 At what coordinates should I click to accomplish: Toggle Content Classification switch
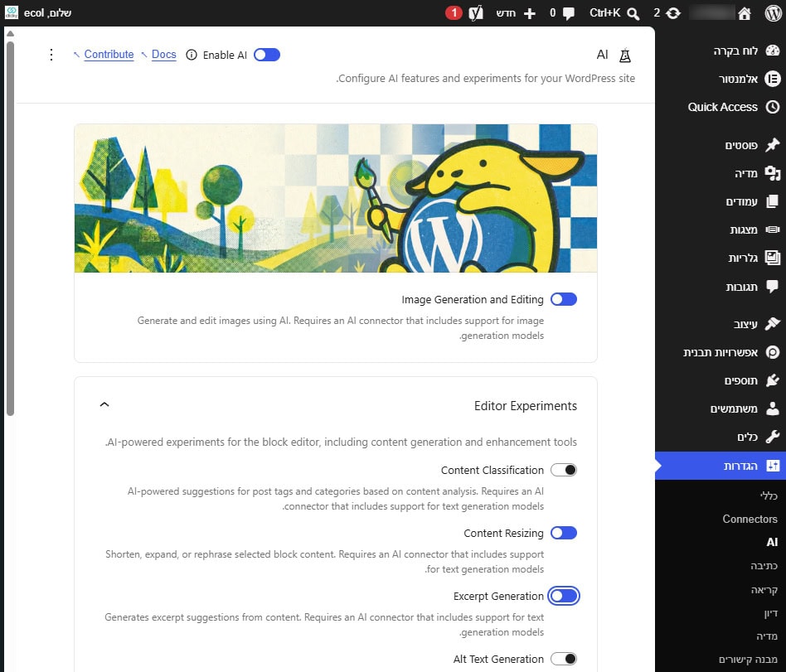tap(564, 470)
